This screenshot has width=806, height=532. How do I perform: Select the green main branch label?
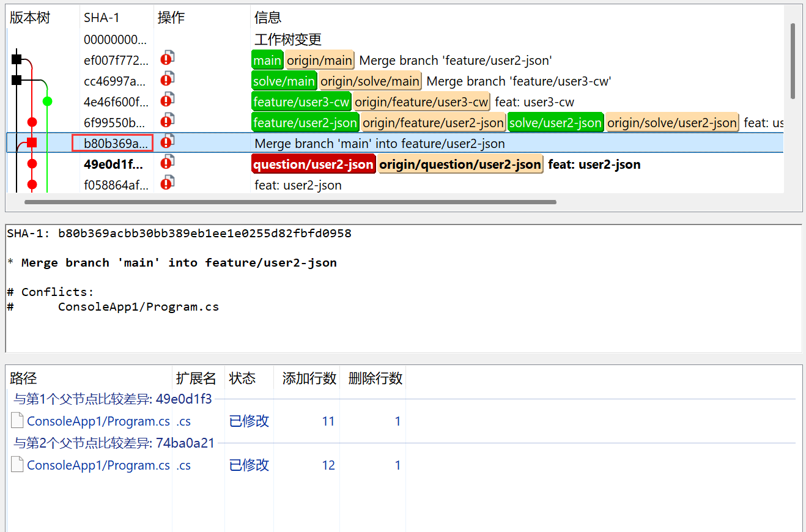(267, 60)
